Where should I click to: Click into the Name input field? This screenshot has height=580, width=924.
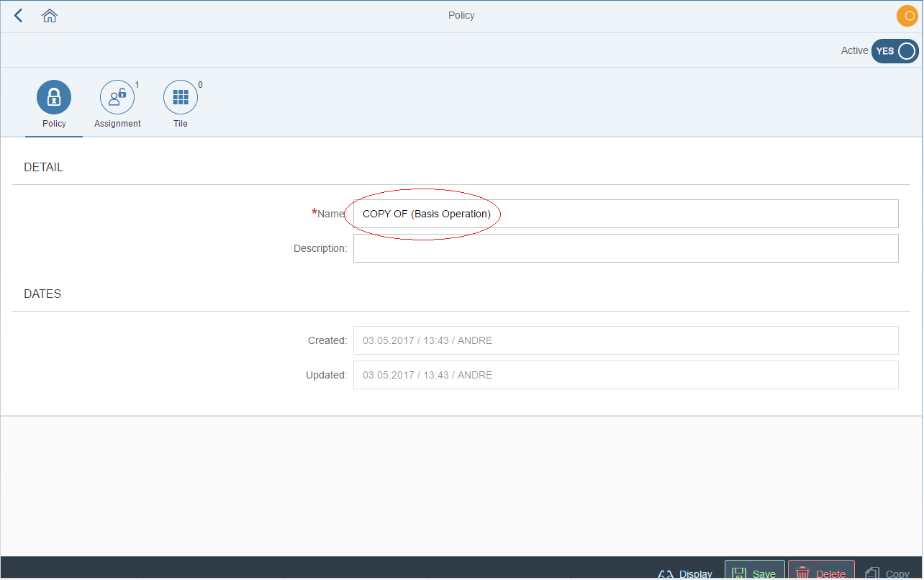[x=625, y=214]
